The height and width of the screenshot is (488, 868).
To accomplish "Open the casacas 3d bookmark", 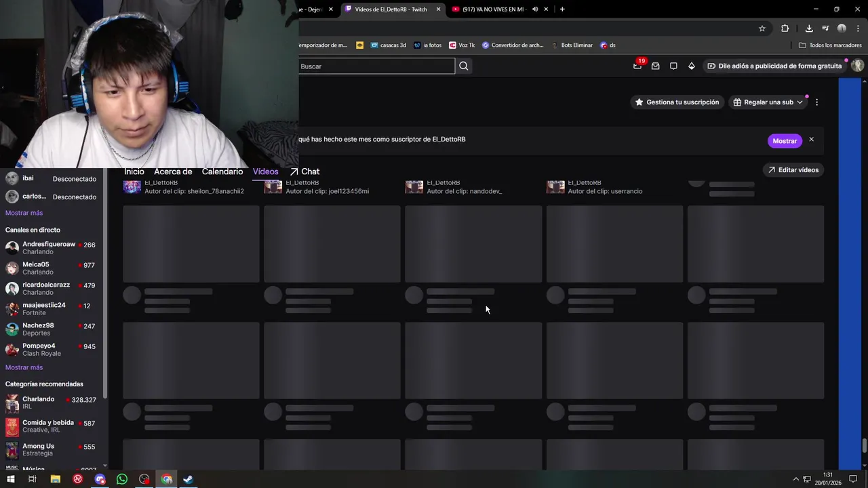I will [x=389, y=45].
